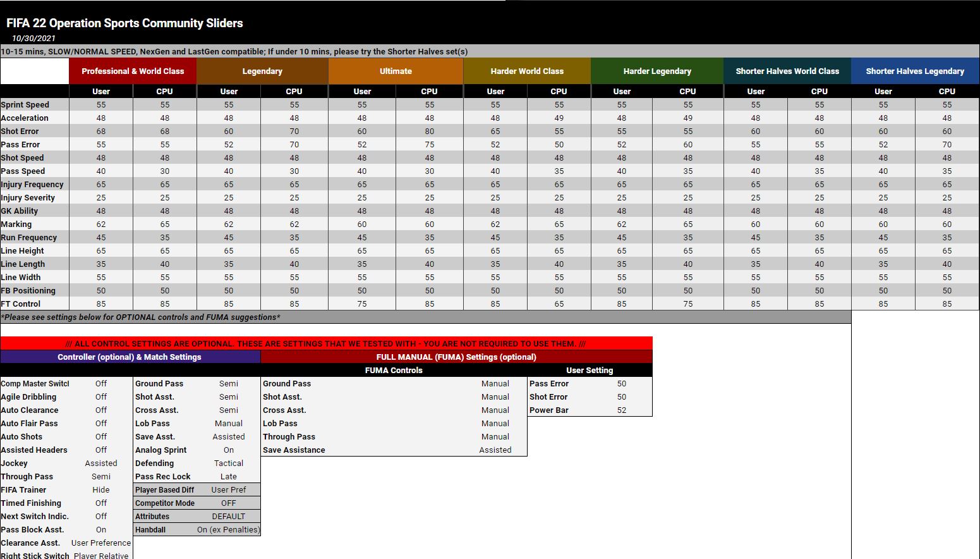Select the 'Sprint Speed' row label
The width and height of the screenshot is (980, 559).
coord(25,105)
